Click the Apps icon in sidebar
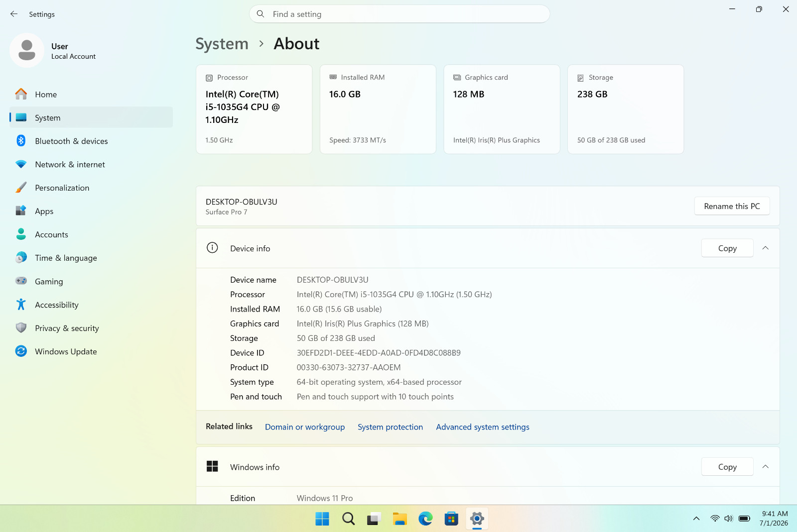Viewport: 797px width, 532px height. point(21,211)
